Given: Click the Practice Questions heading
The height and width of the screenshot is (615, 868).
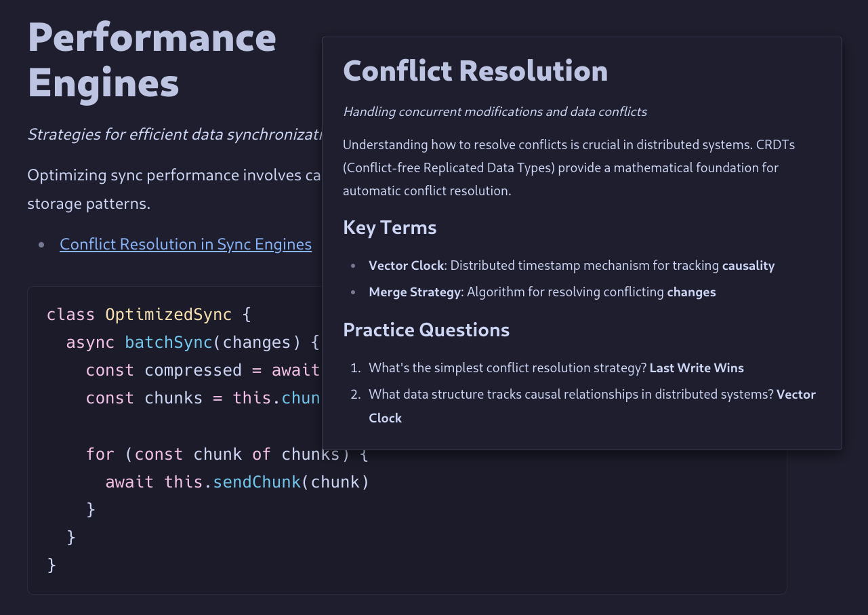Looking at the screenshot, I should tap(426, 330).
